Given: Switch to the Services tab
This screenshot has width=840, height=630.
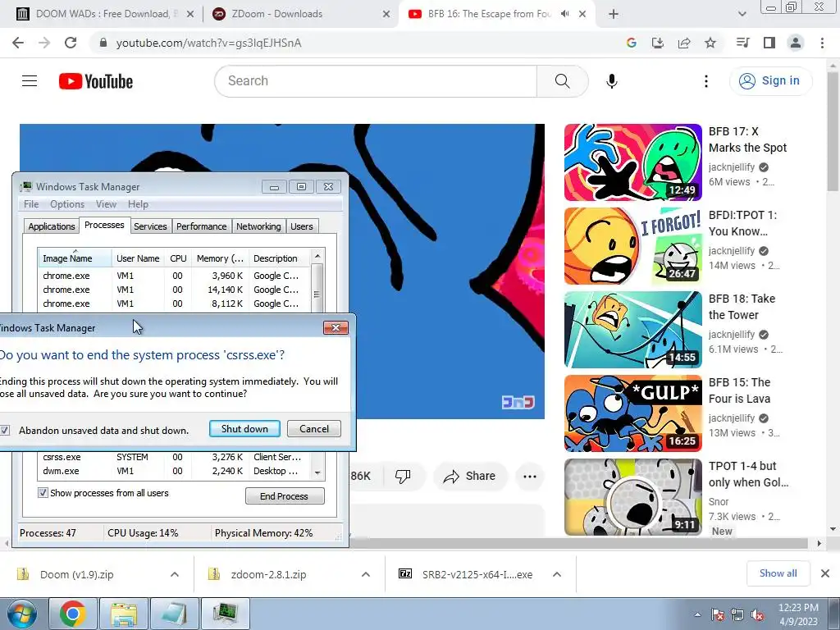Looking at the screenshot, I should (150, 226).
